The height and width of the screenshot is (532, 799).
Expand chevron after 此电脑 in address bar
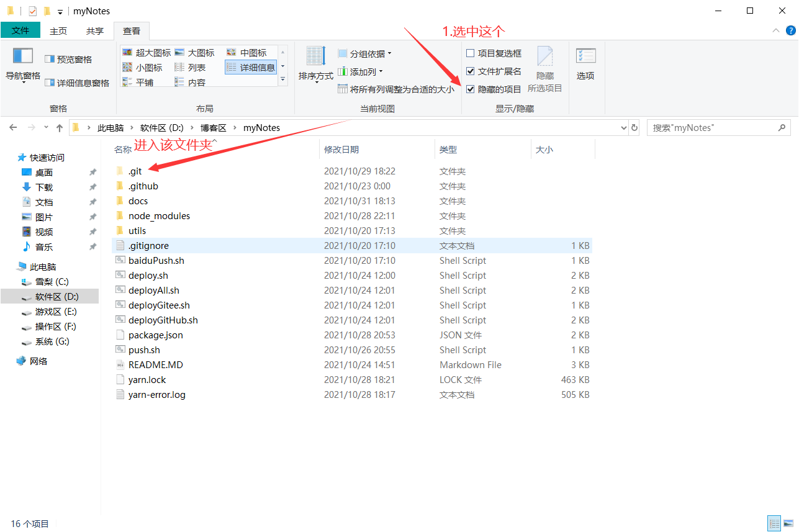pos(132,128)
